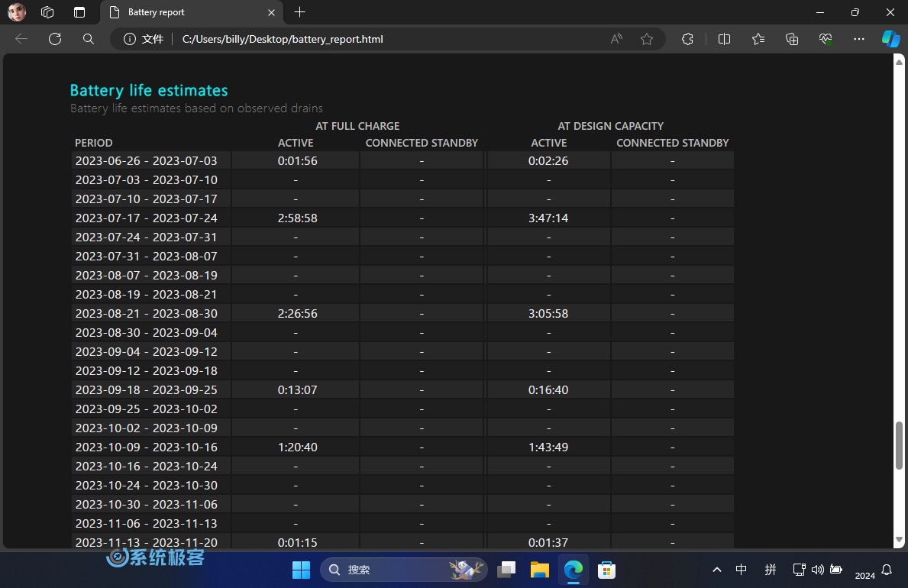Toggle the vertical tabs actions menu
The image size is (908, 588).
point(79,12)
